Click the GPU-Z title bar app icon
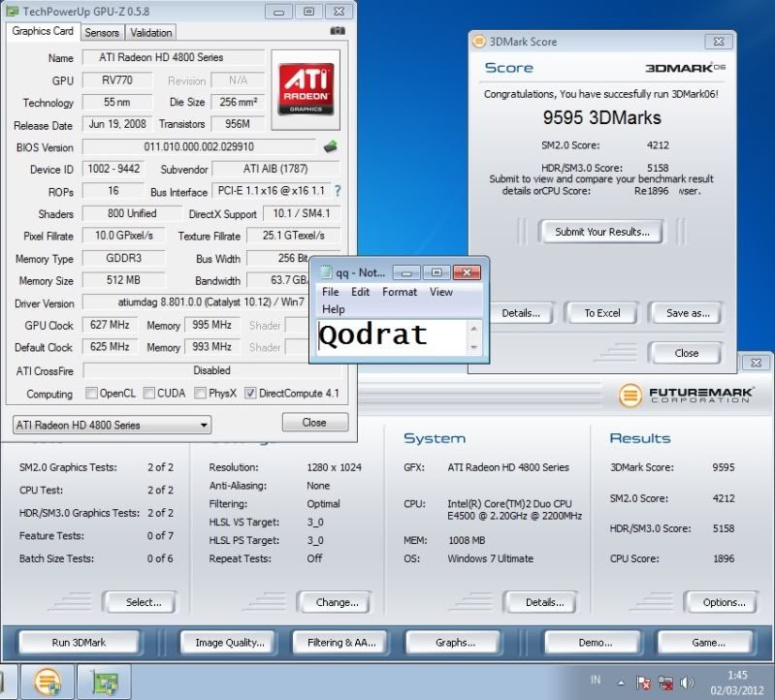Screen dimensions: 775x700 tap(13, 11)
